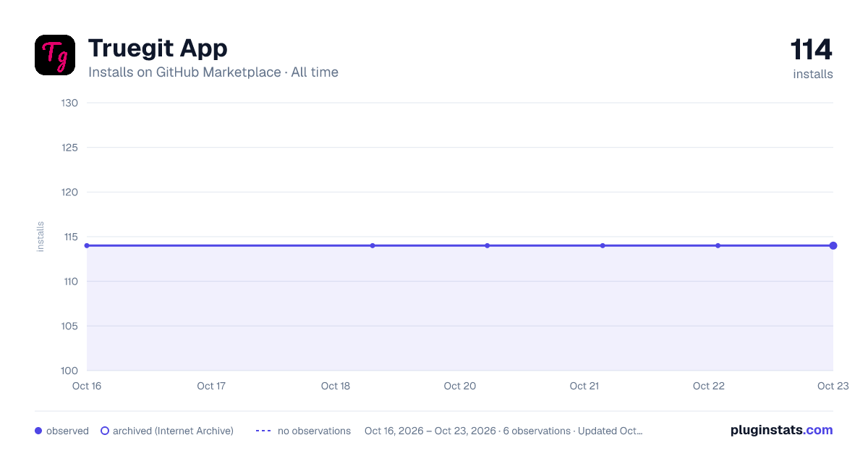Click the archived (Internet Archive) legend circle
This screenshot has width=868, height=456.
tap(105, 431)
